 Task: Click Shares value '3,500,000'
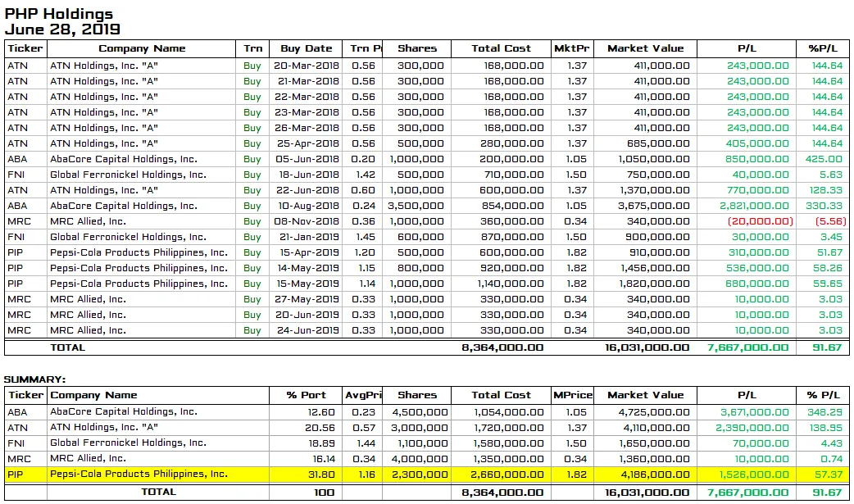coord(416,206)
